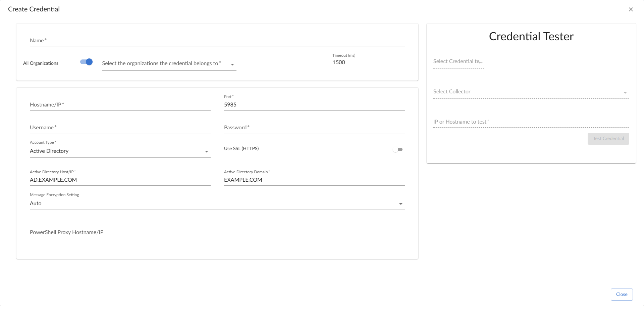The height and width of the screenshot is (309, 644).
Task: Focus the Password input field
Action: tap(314, 128)
